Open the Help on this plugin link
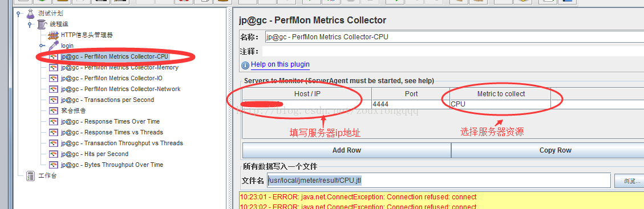 click(x=280, y=64)
